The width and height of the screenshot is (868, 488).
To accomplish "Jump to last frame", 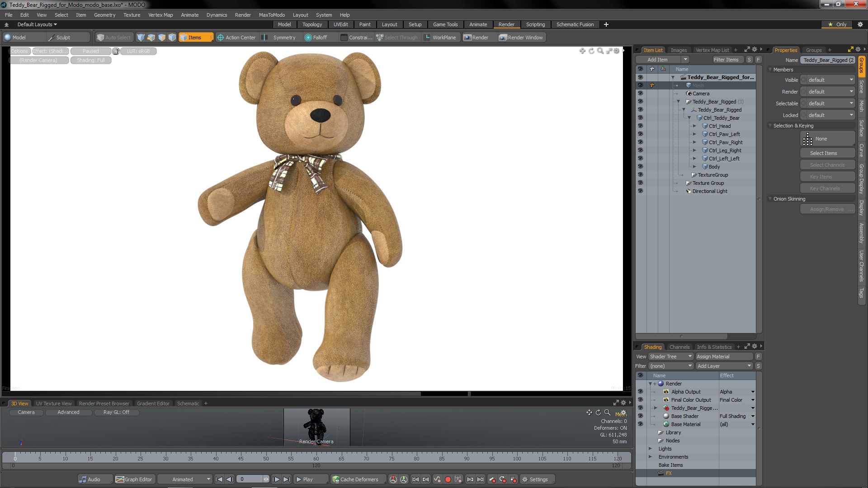I will pos(287,479).
